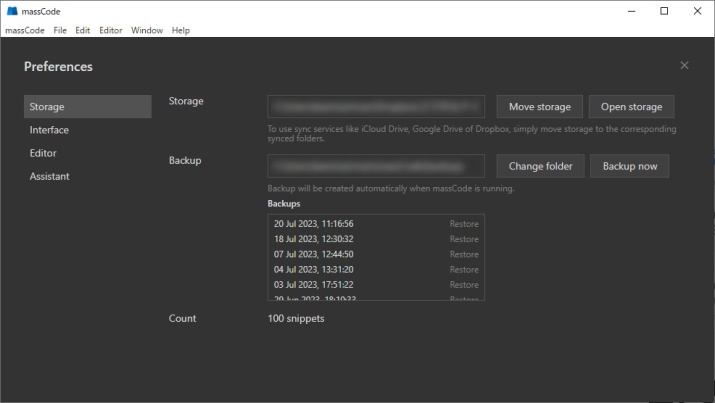
Task: Restore the 03 Jul 2023 backup
Action: 463,284
